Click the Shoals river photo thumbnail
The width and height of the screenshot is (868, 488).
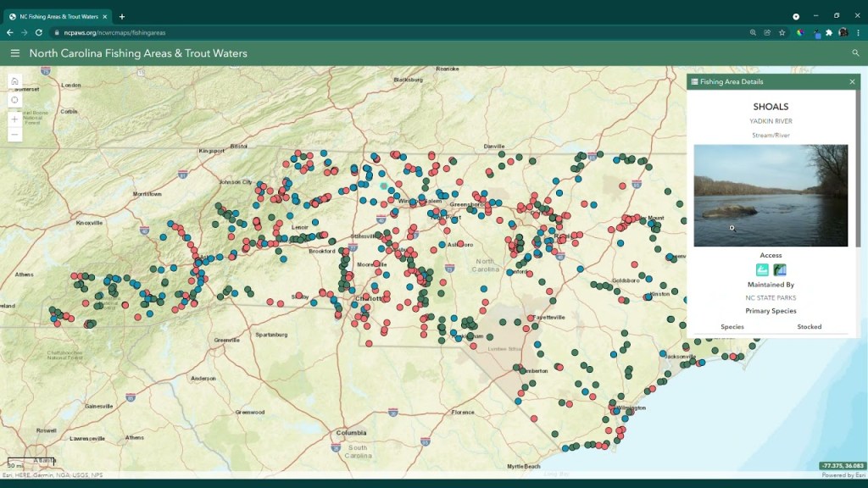pyautogui.click(x=770, y=196)
